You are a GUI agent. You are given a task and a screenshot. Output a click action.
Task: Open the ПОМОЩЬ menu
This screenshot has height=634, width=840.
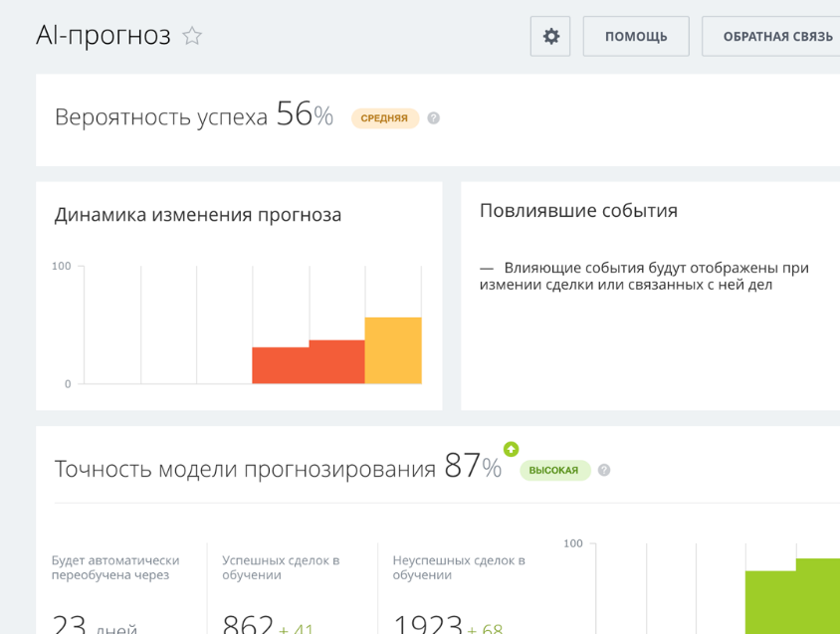pos(635,36)
